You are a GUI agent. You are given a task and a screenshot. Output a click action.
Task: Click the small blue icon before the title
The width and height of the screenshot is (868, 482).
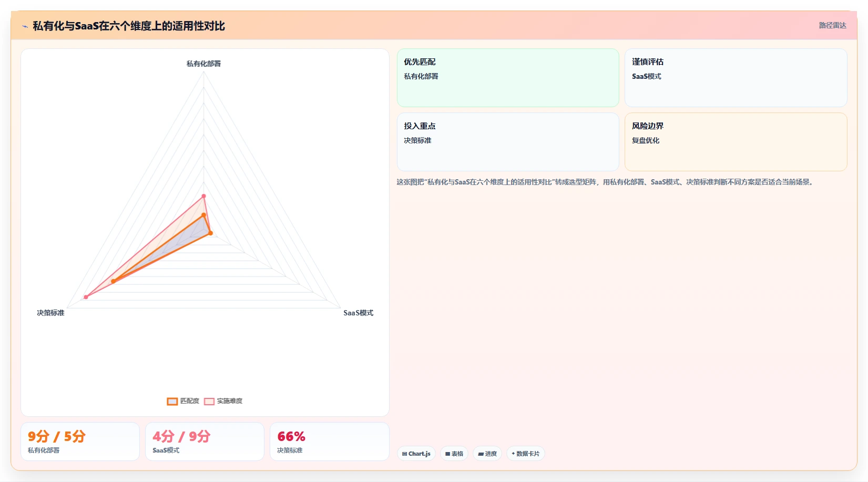click(25, 26)
